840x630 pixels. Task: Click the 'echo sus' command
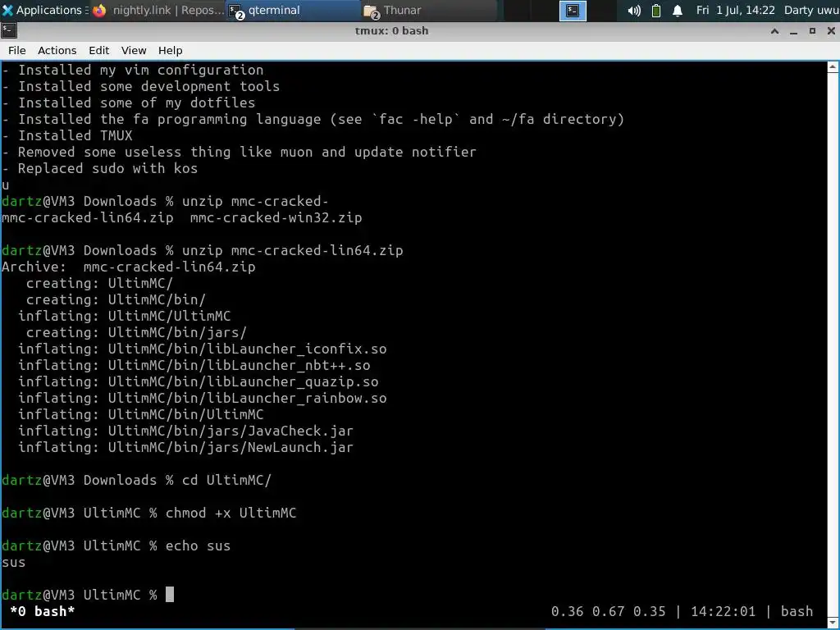point(199,546)
